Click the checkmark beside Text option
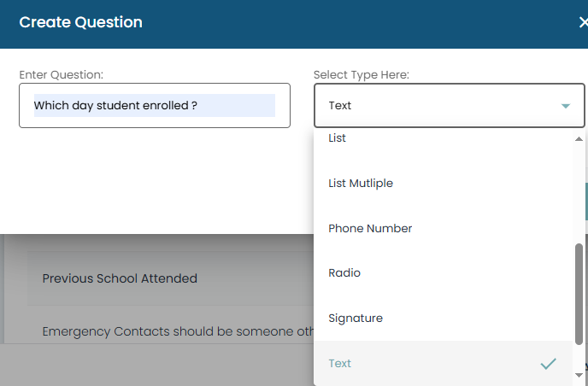Viewport: 588px width, 386px height. 548,364
